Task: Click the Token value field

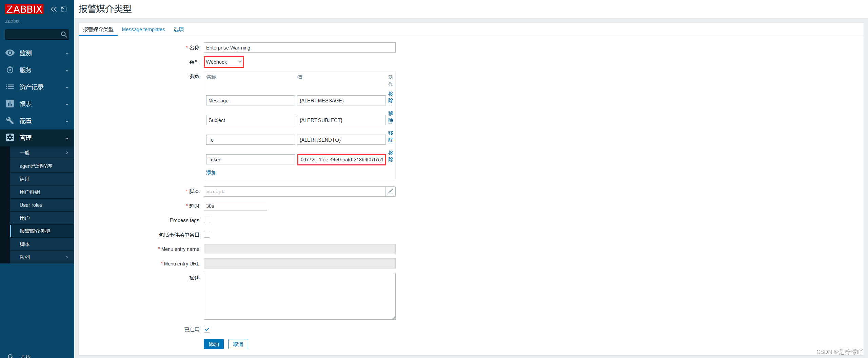Action: pyautogui.click(x=341, y=159)
